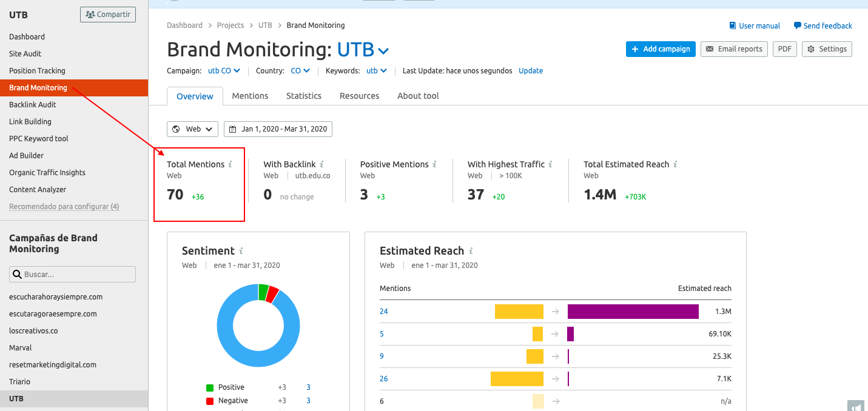Click the PDF export icon
The image size is (868, 411).
pyautogui.click(x=784, y=49)
